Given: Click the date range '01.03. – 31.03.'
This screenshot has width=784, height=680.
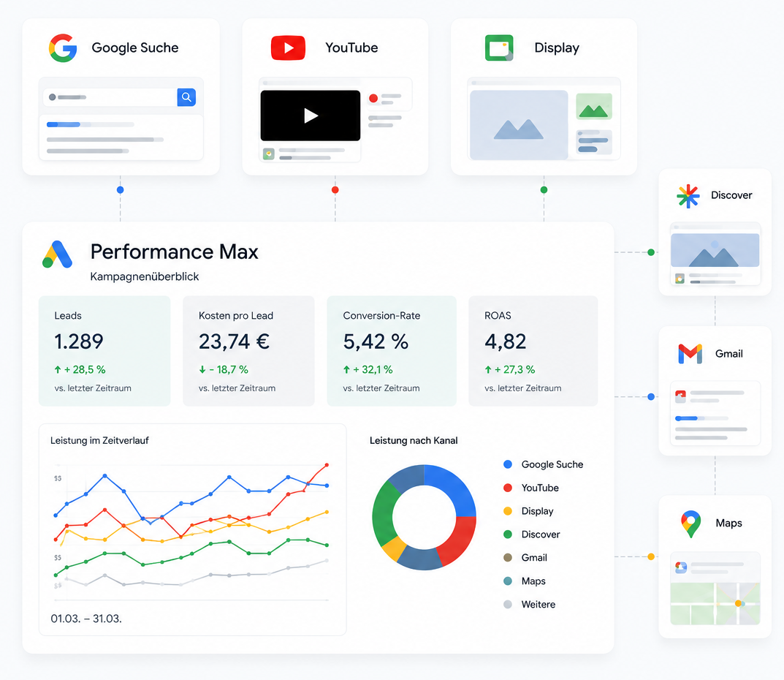Looking at the screenshot, I should (x=86, y=619).
